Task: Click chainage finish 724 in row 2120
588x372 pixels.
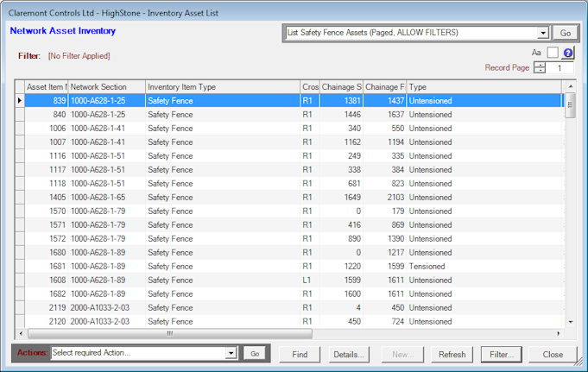Action: click(x=385, y=321)
